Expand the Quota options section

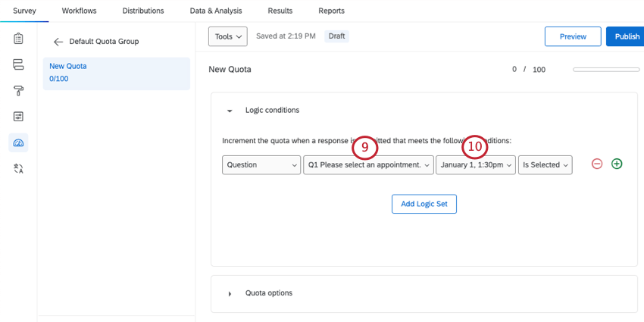tap(230, 293)
